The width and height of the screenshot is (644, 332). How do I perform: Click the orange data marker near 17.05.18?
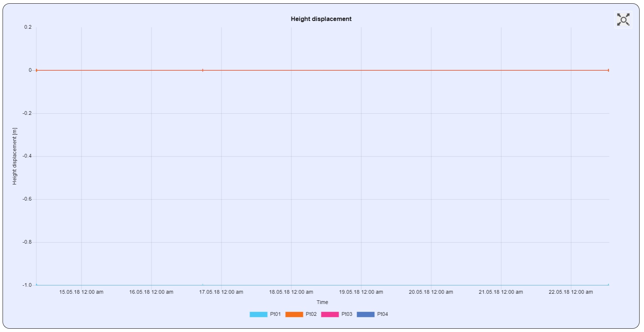pos(203,70)
